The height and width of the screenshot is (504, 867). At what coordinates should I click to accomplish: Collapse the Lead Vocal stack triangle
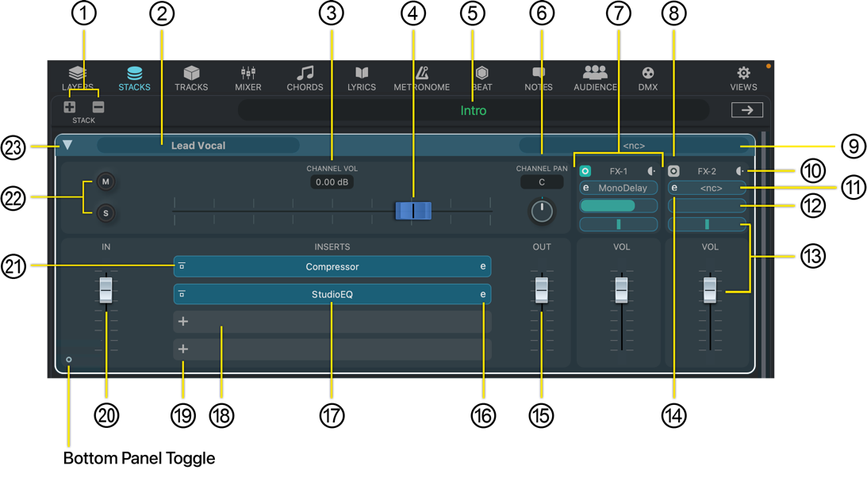tap(67, 145)
